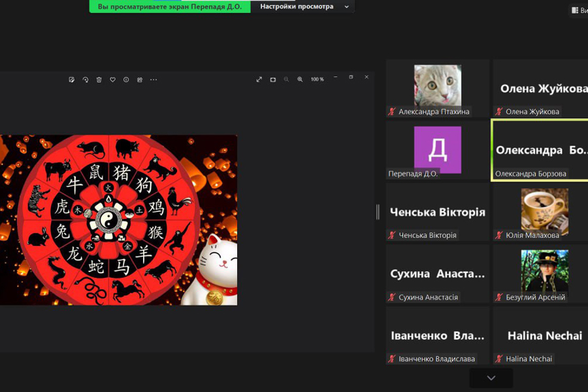Toggle muted microphone icon for Юлія Малахова
588x392 pixels.
[x=499, y=235]
